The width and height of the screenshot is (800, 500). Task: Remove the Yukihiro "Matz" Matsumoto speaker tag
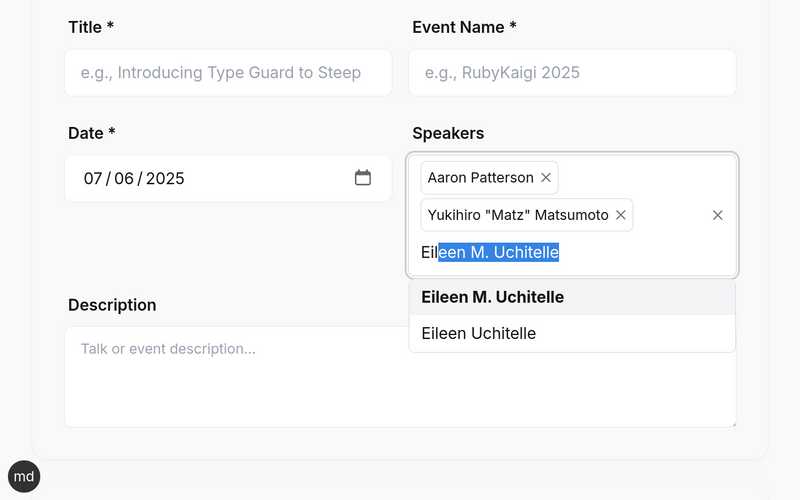tap(620, 215)
